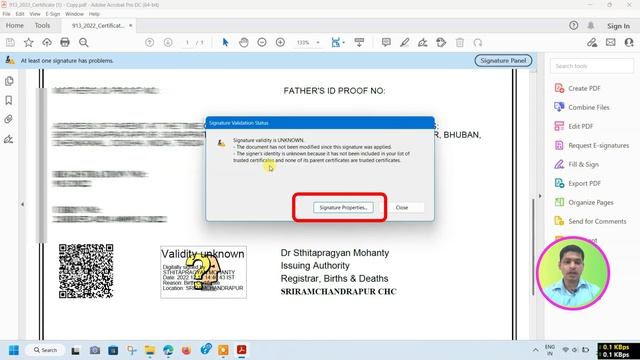Zoom out with the minus icon
This screenshot has height=360, width=640.
click(262, 42)
